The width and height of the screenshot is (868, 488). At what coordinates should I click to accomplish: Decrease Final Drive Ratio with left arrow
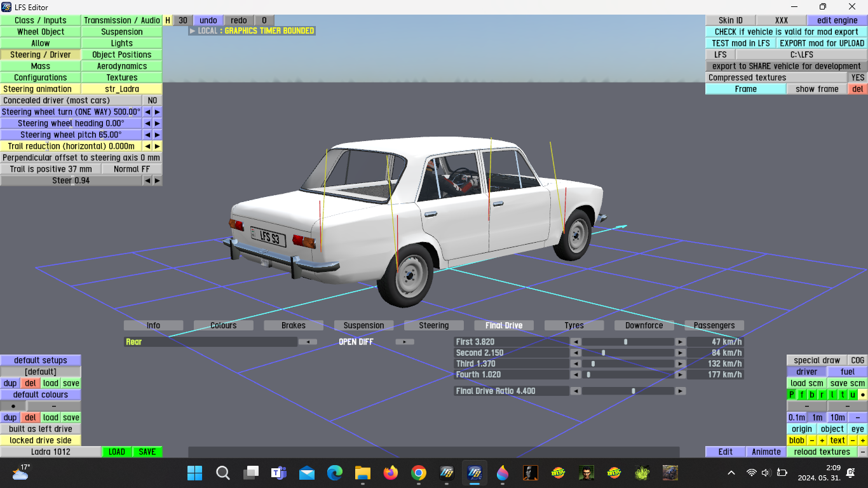(576, 391)
